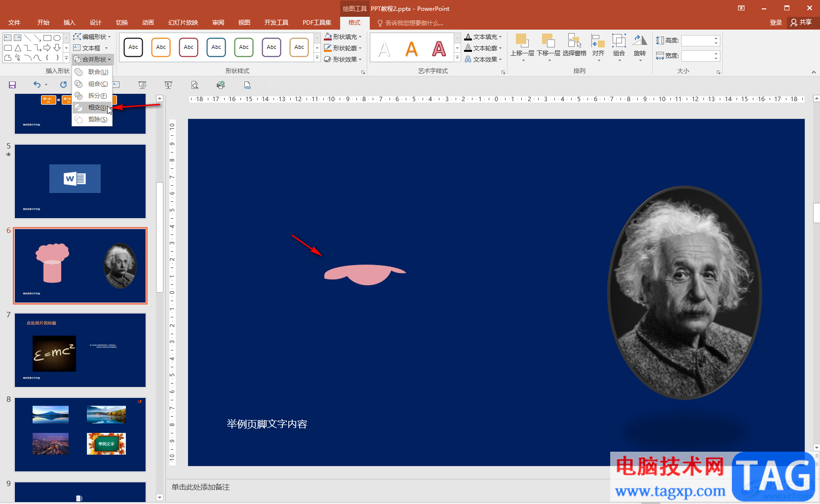Start slideshow from the beginning
820x504 pixels.
point(142,85)
